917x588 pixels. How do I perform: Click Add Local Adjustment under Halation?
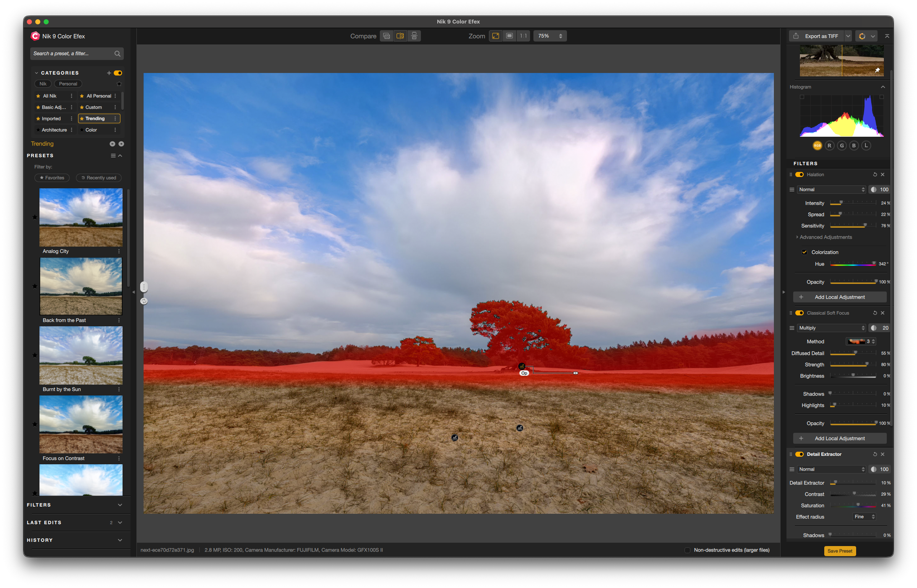839,297
